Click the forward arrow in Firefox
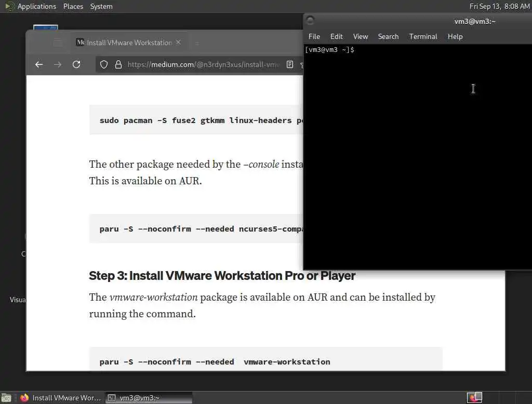Viewport: 532px width, 404px height. tap(58, 64)
